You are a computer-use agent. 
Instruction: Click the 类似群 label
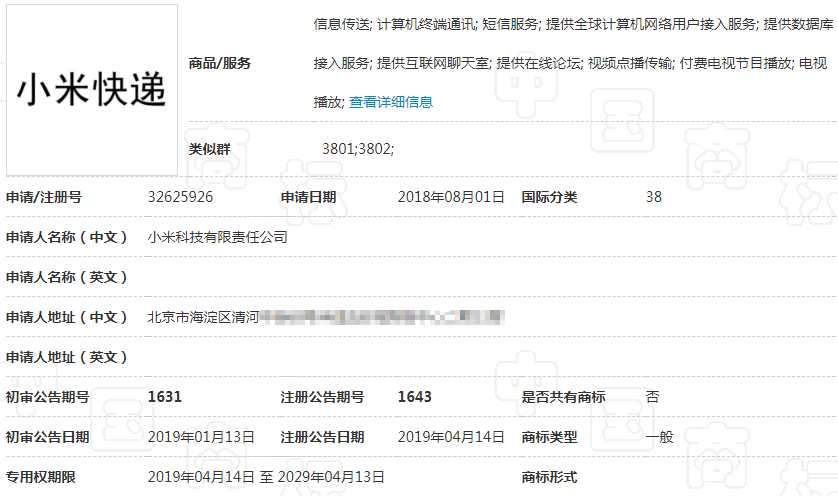pos(209,149)
